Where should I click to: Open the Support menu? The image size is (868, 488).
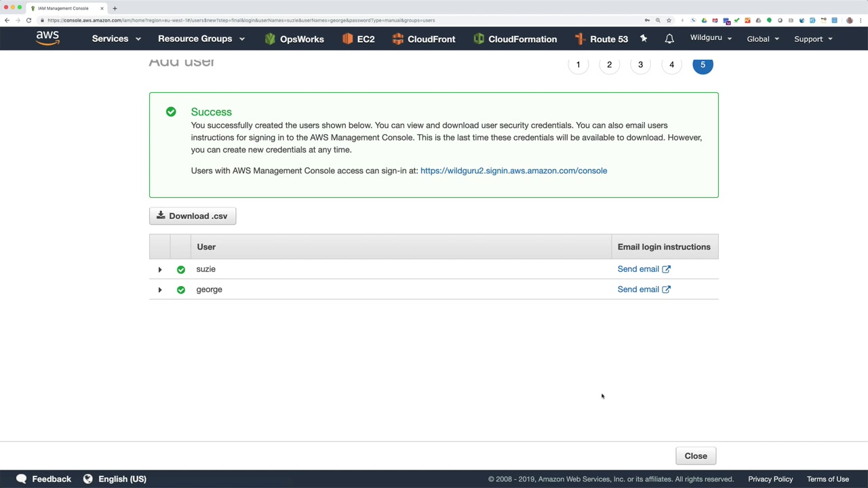813,39
